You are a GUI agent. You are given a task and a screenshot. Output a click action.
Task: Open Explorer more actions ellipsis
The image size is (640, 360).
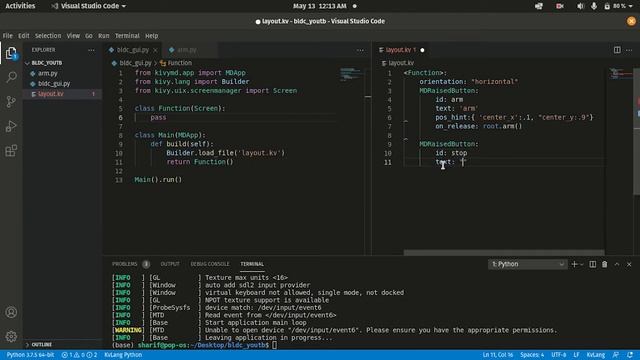pos(91,50)
